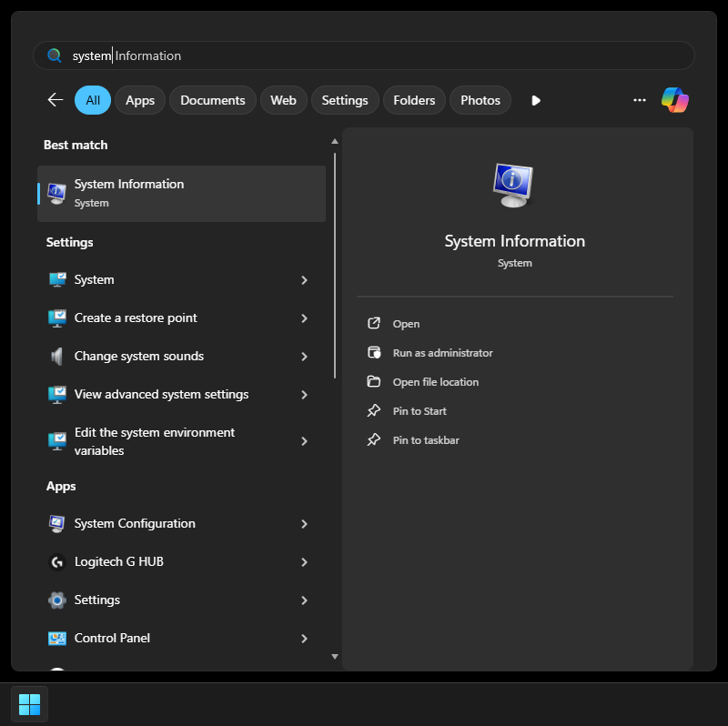Click the Control Panel icon

(57, 639)
